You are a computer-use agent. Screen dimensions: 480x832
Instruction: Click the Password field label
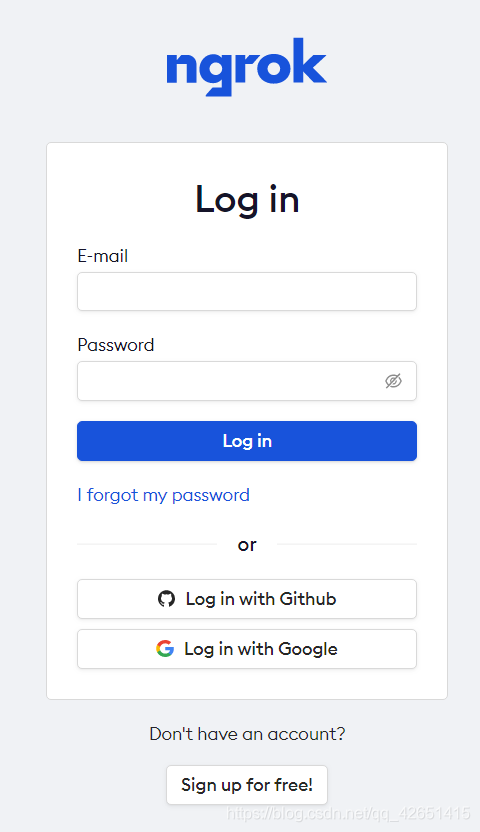coord(116,345)
